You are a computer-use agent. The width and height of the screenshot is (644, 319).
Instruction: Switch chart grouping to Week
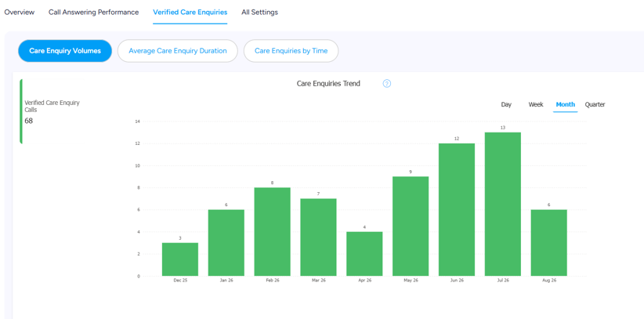[536, 104]
